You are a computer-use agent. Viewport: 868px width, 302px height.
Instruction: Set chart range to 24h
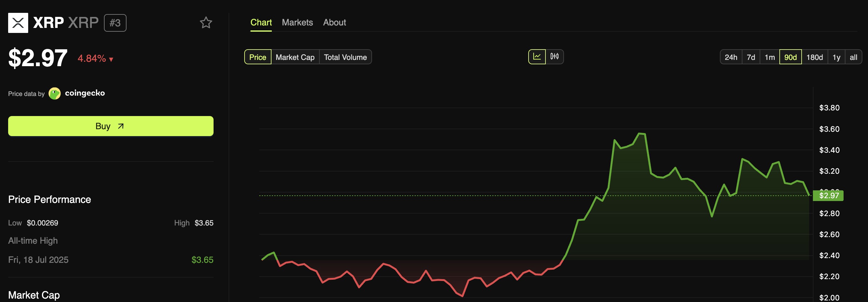[x=731, y=57]
